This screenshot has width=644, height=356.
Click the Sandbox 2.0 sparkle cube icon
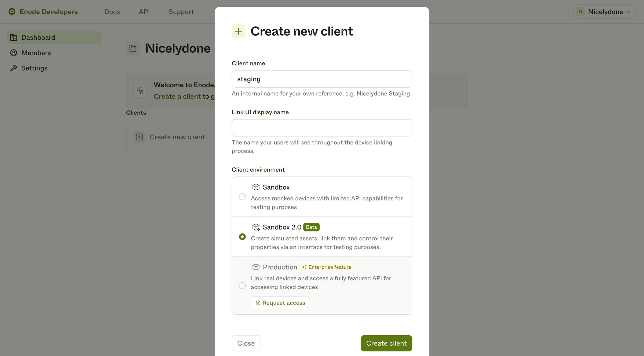click(x=256, y=227)
